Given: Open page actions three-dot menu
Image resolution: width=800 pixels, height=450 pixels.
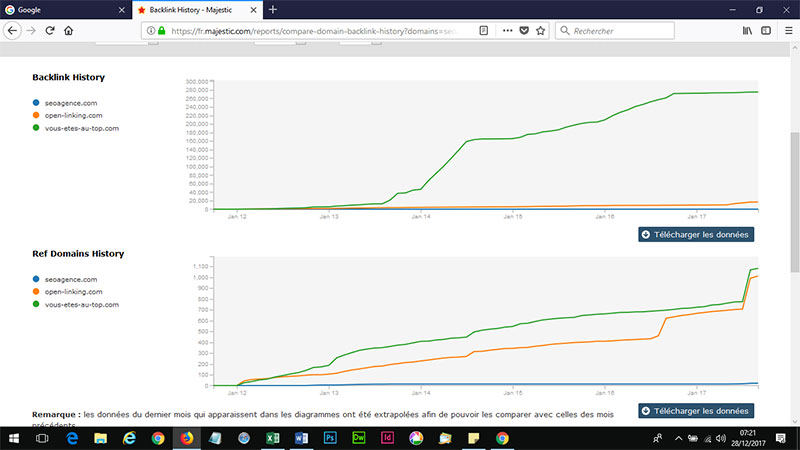Looking at the screenshot, I should 507,31.
